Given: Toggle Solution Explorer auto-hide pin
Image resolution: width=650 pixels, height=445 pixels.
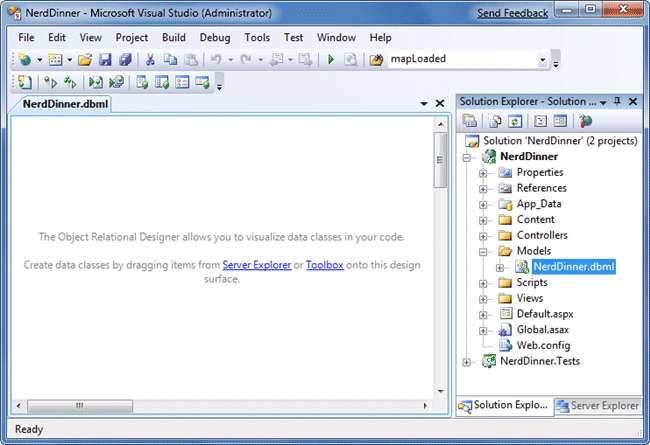Looking at the screenshot, I should [617, 101].
